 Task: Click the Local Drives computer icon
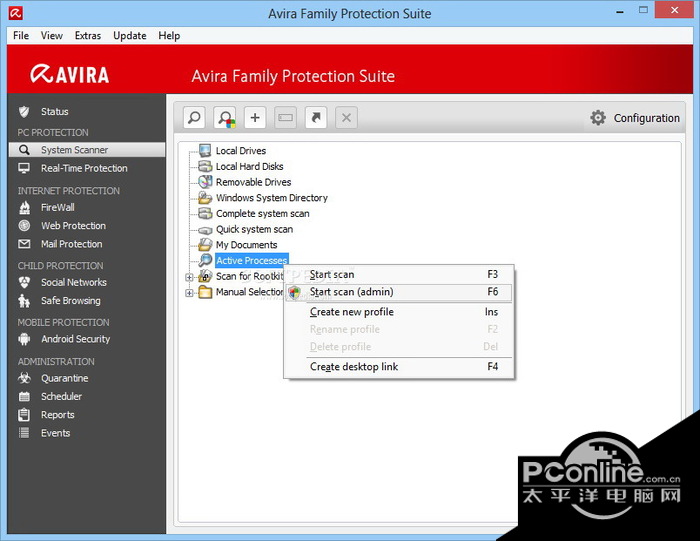[x=205, y=150]
